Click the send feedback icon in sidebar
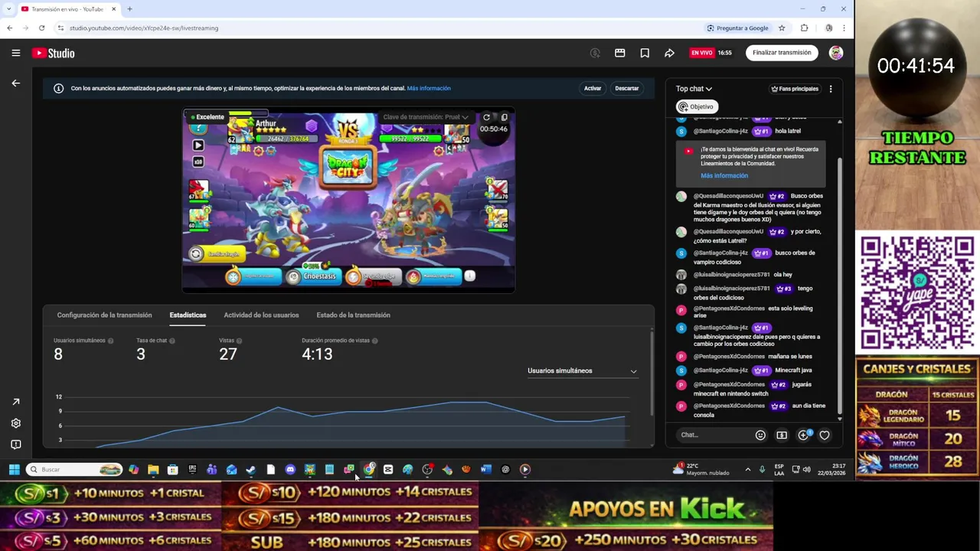 pos(15,445)
